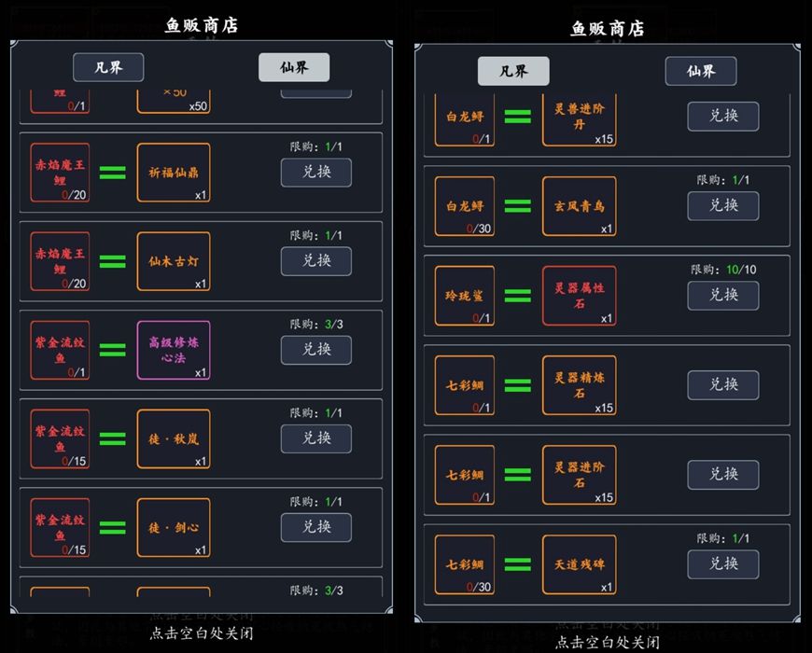Select the 灵兽进阶丹 x15 reward card
Viewport: 812px width, 653px height.
click(579, 119)
